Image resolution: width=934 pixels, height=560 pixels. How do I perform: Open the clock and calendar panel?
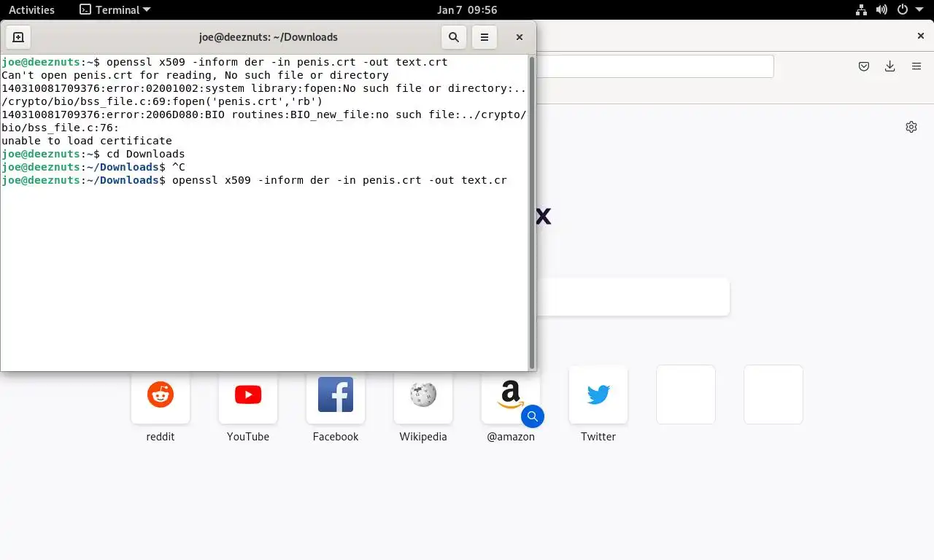tap(467, 10)
